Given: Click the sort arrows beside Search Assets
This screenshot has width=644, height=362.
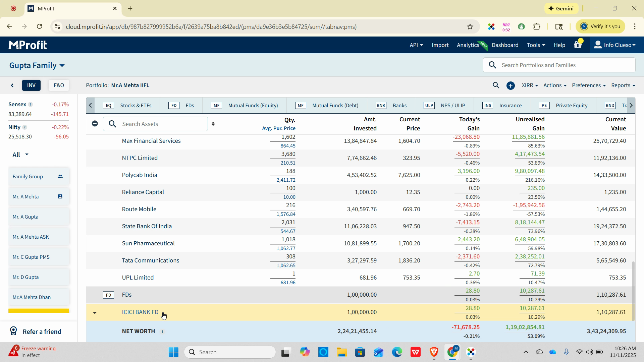Looking at the screenshot, I should (213, 124).
